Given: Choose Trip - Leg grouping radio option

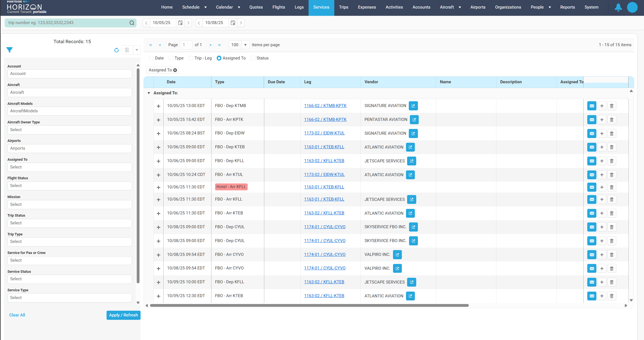Looking at the screenshot, I should coord(191,58).
